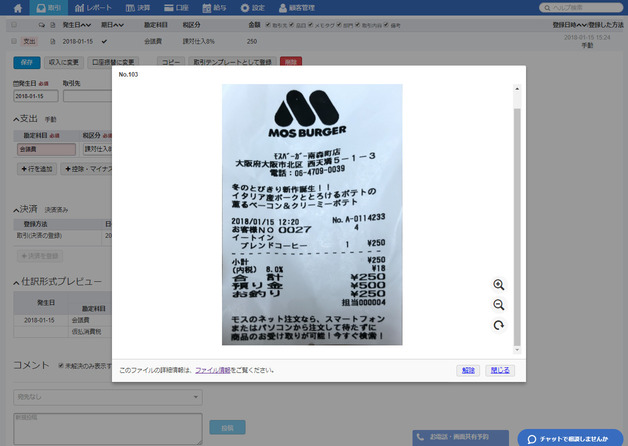Viewport: 628px width, 446px height.
Task: Sort by 期日 column arrows
Action: 119,25
